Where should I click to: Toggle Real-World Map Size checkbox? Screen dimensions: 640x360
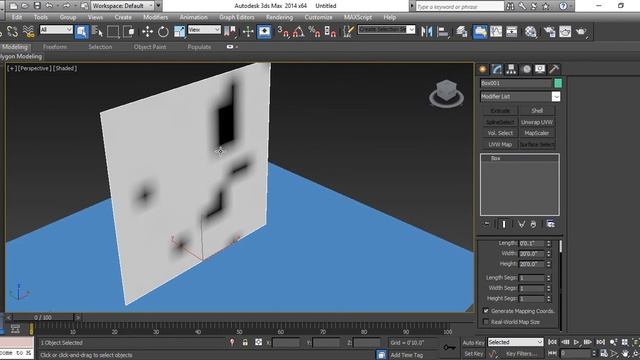[x=486, y=322]
